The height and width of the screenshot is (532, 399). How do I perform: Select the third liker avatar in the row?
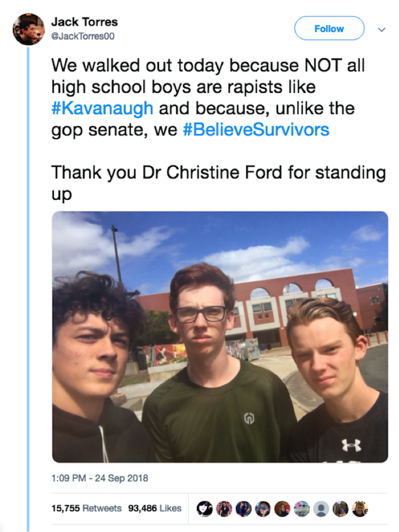point(243,509)
